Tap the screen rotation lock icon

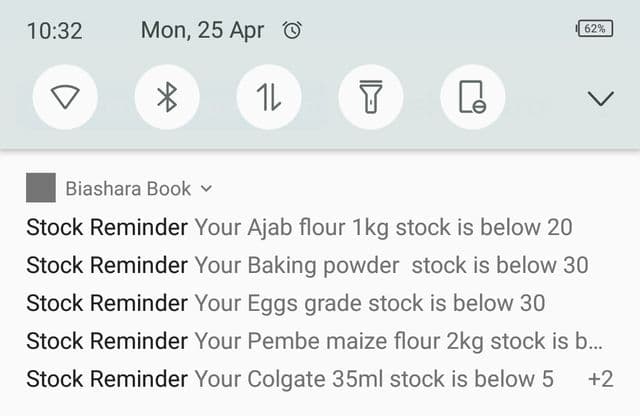[x=473, y=97]
